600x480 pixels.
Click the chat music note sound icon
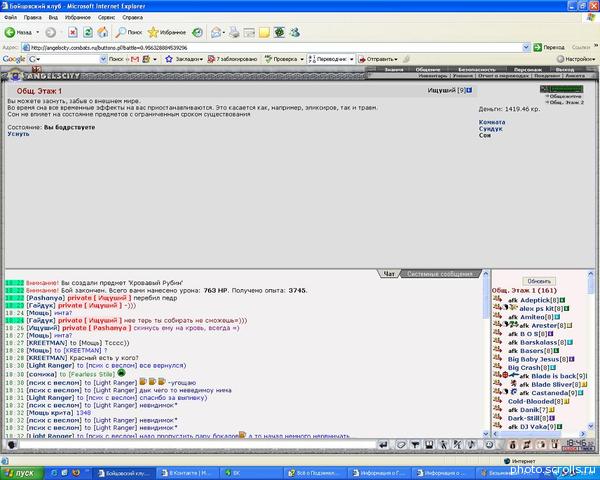point(471,444)
